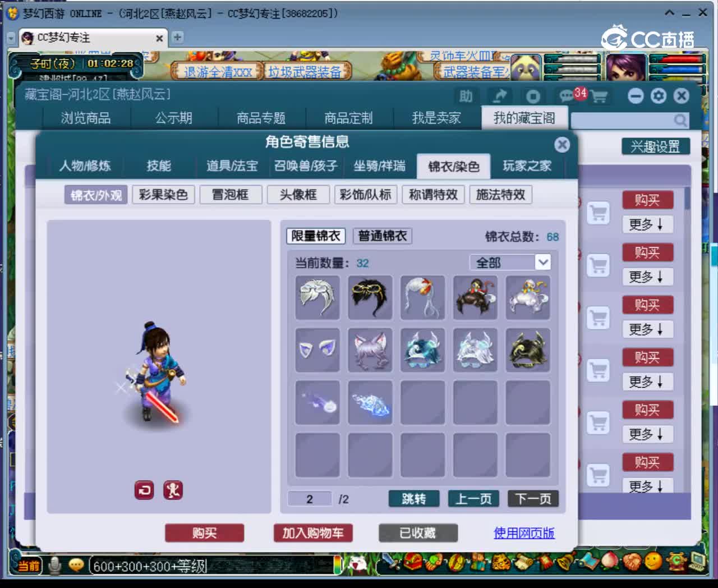718x588 pixels.
Task: Click the 助 helper icon in 藏宝阁 header
Action: pos(466,96)
